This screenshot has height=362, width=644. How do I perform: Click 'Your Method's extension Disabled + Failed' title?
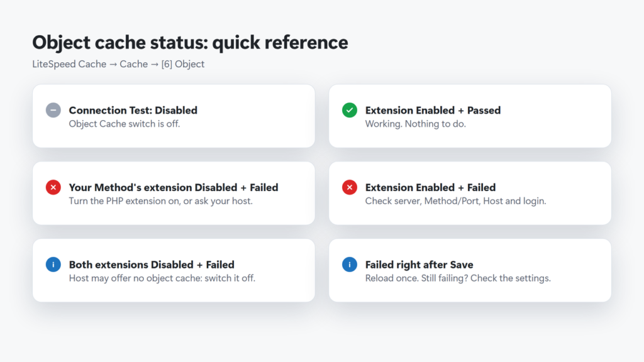click(x=174, y=187)
